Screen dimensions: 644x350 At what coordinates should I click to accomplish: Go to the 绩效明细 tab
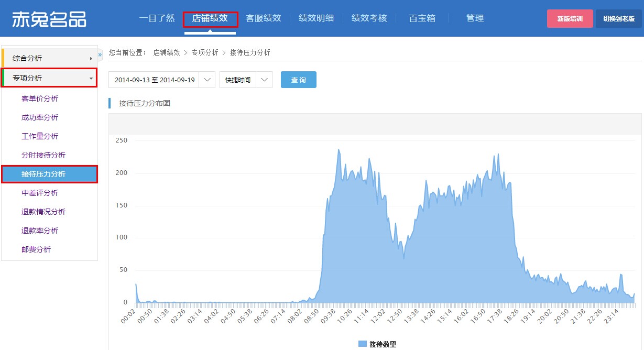tap(316, 18)
